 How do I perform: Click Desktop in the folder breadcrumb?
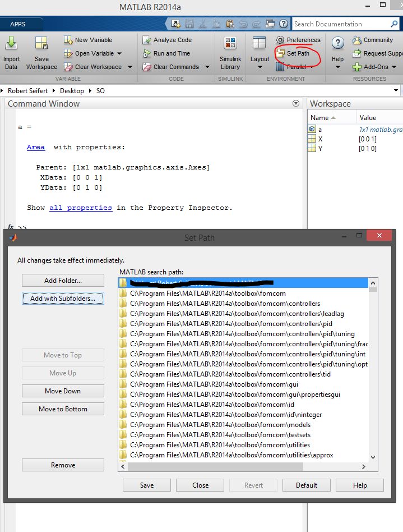point(72,91)
